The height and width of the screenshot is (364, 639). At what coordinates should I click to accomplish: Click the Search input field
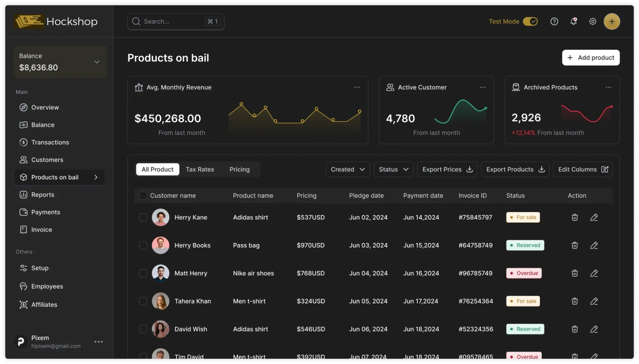point(176,21)
